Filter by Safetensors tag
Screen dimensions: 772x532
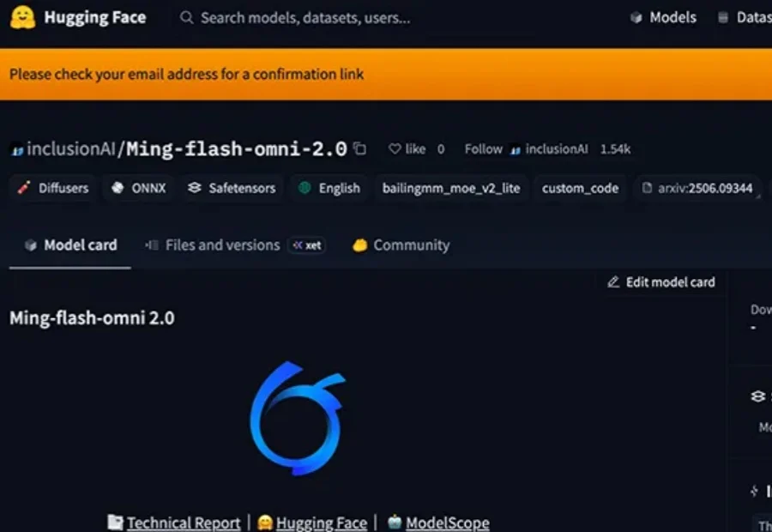[232, 189]
